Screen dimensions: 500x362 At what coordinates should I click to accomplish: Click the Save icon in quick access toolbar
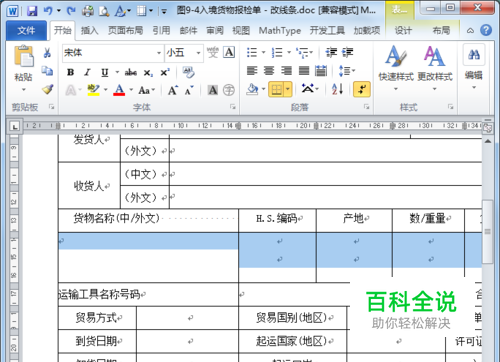32,11
